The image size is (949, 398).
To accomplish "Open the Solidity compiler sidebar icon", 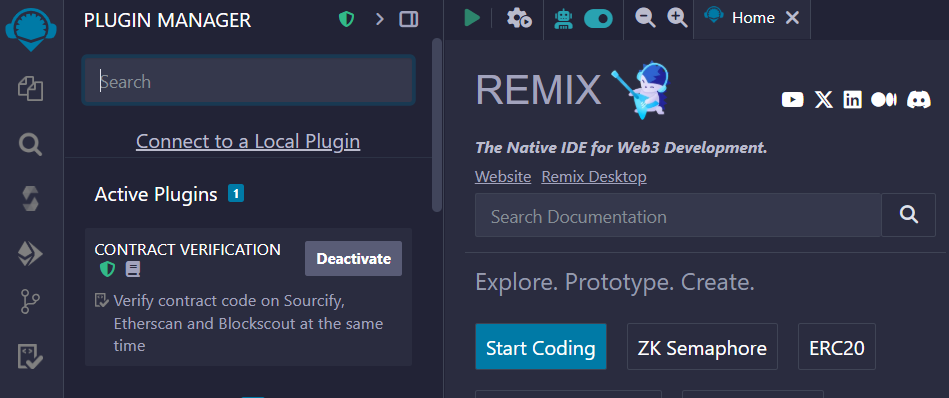I will click(30, 199).
